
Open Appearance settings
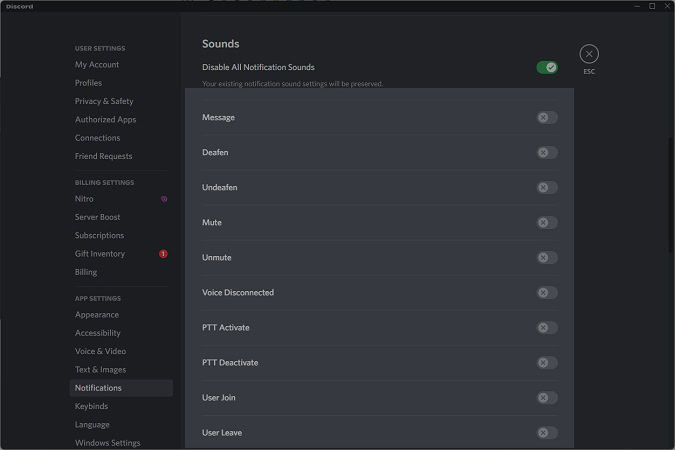pyautogui.click(x=97, y=315)
